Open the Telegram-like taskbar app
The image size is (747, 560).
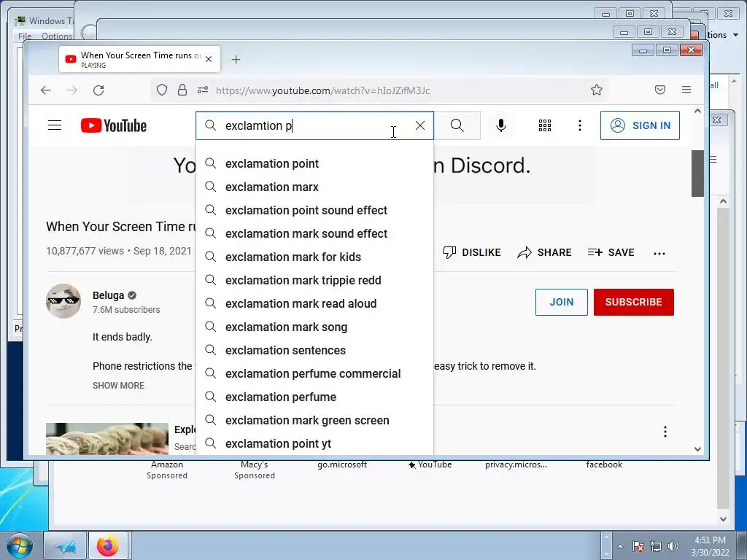65,545
